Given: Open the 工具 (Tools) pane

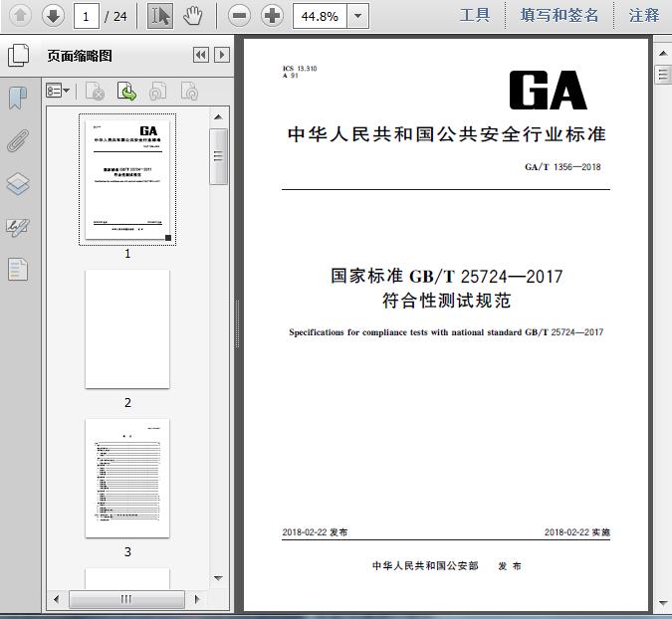Looking at the screenshot, I should [x=475, y=15].
